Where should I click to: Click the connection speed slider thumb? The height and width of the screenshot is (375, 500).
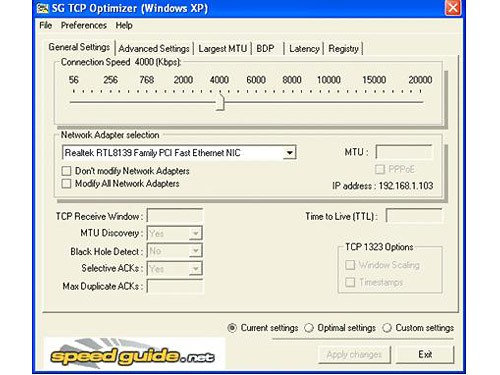[220, 102]
